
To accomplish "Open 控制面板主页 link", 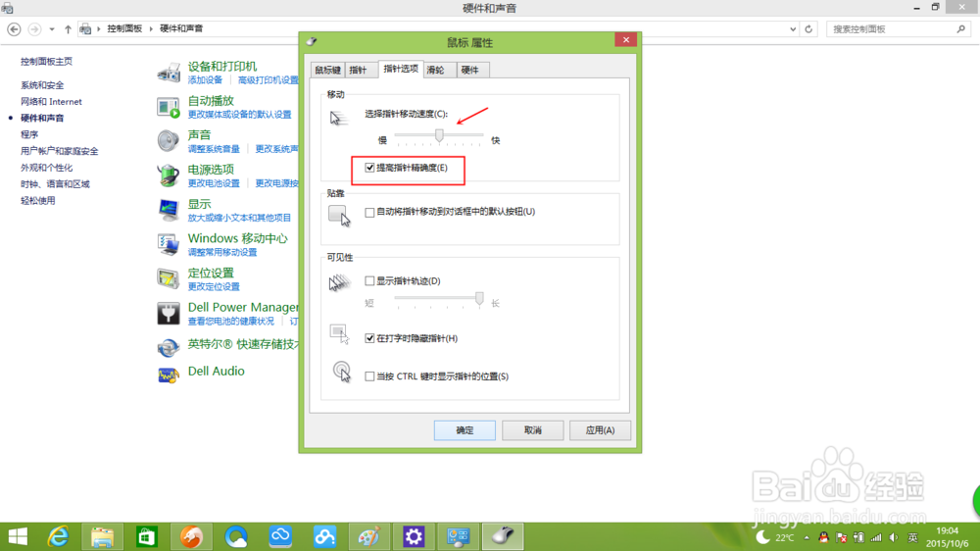I will [x=46, y=62].
